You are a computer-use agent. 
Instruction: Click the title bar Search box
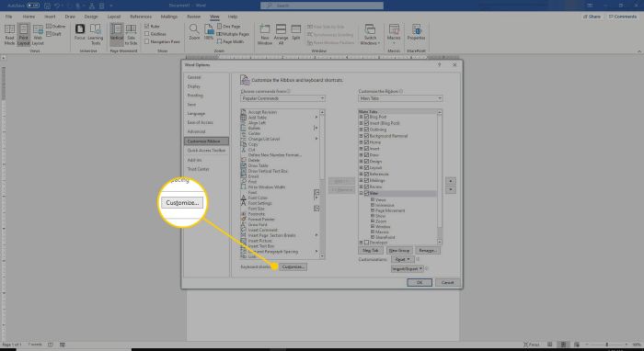(322, 6)
